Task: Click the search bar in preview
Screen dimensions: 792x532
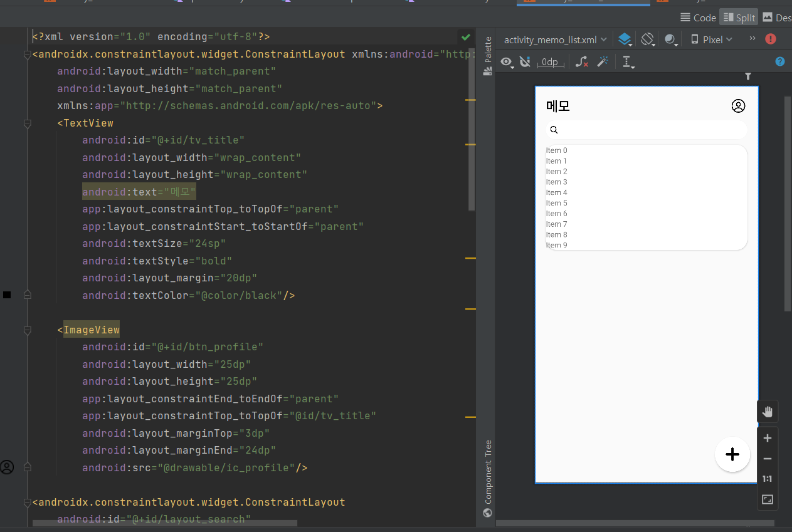Action: pyautogui.click(x=646, y=130)
